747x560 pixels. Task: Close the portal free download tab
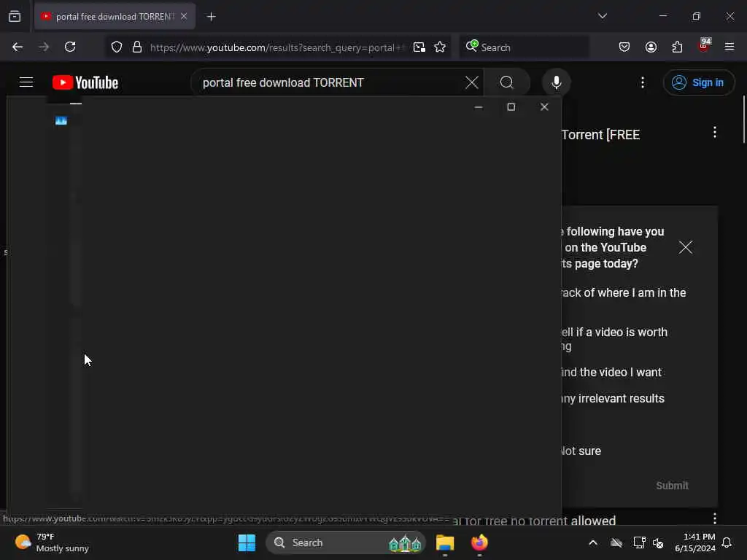click(x=184, y=16)
